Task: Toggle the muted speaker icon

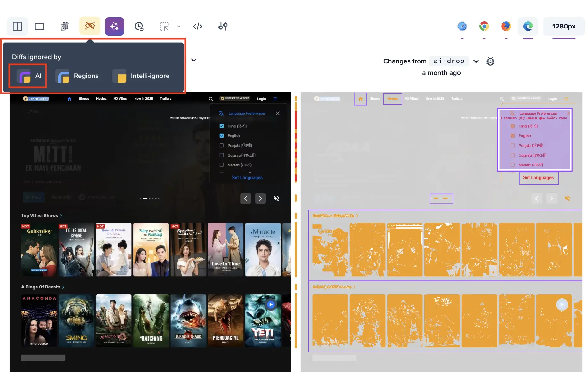Action: pos(276,198)
